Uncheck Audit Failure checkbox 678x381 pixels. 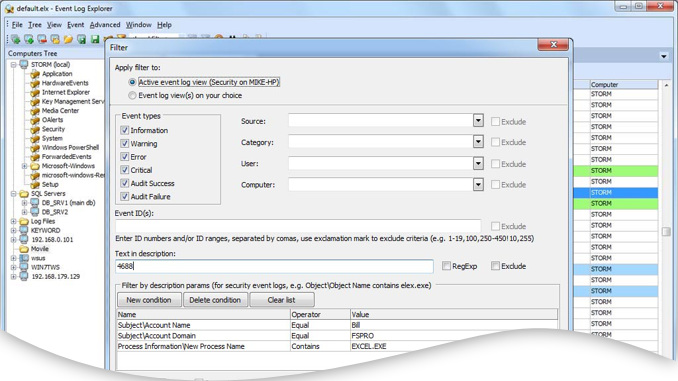(x=125, y=196)
